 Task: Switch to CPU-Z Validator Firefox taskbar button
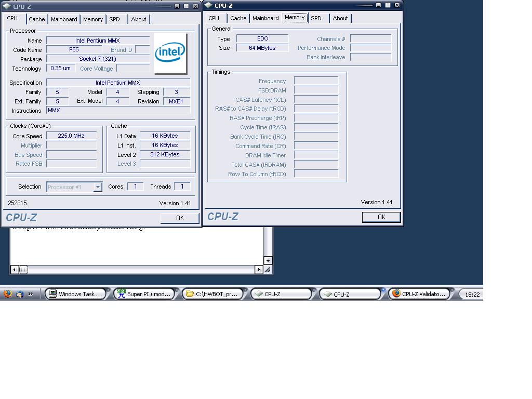419,294
